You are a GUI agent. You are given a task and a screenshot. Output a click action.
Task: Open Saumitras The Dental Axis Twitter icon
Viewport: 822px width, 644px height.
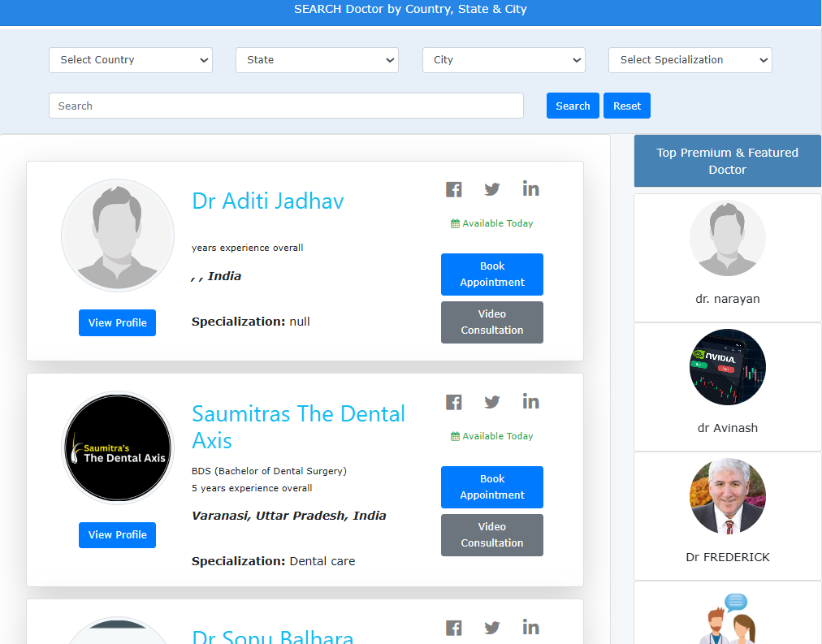pos(491,402)
